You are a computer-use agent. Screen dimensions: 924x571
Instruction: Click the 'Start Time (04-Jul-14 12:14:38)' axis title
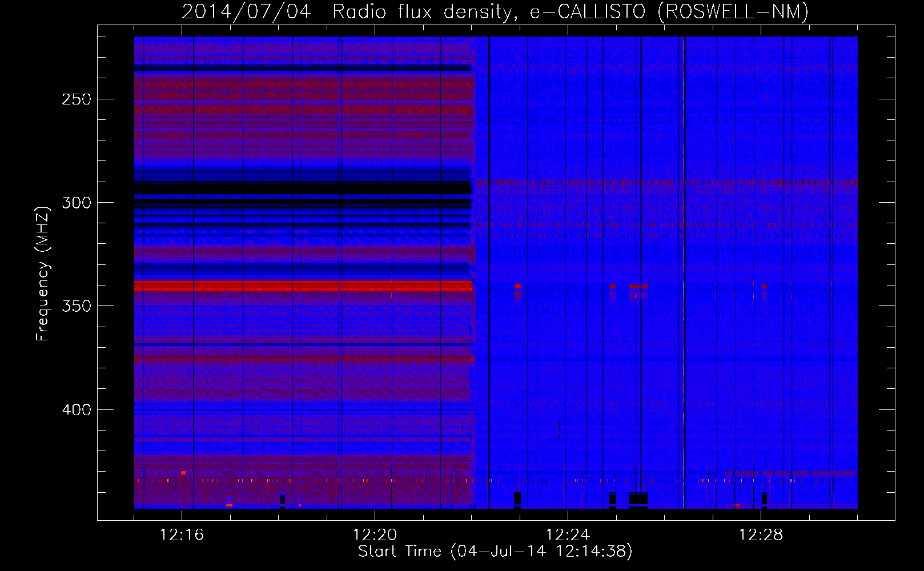point(495,552)
